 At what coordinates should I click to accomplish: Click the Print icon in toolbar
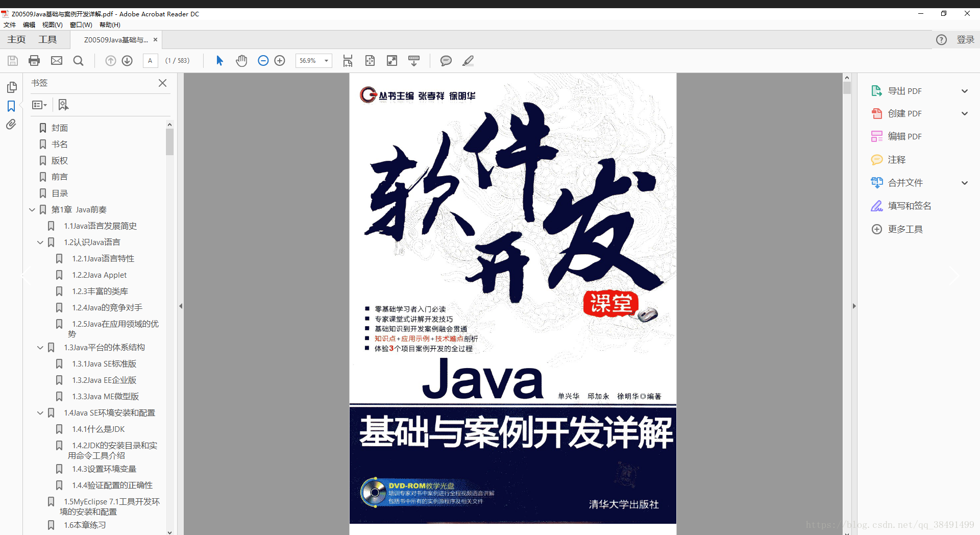[34, 61]
